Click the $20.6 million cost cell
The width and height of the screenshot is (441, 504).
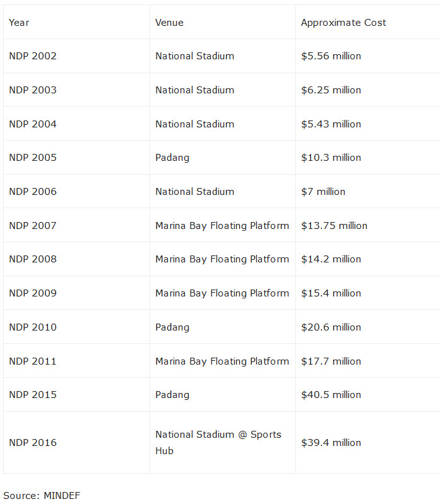pyautogui.click(x=331, y=327)
